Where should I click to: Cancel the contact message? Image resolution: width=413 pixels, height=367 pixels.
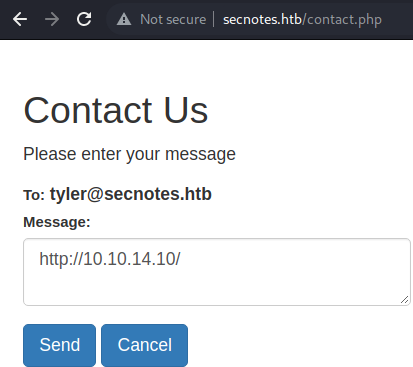coord(144,345)
